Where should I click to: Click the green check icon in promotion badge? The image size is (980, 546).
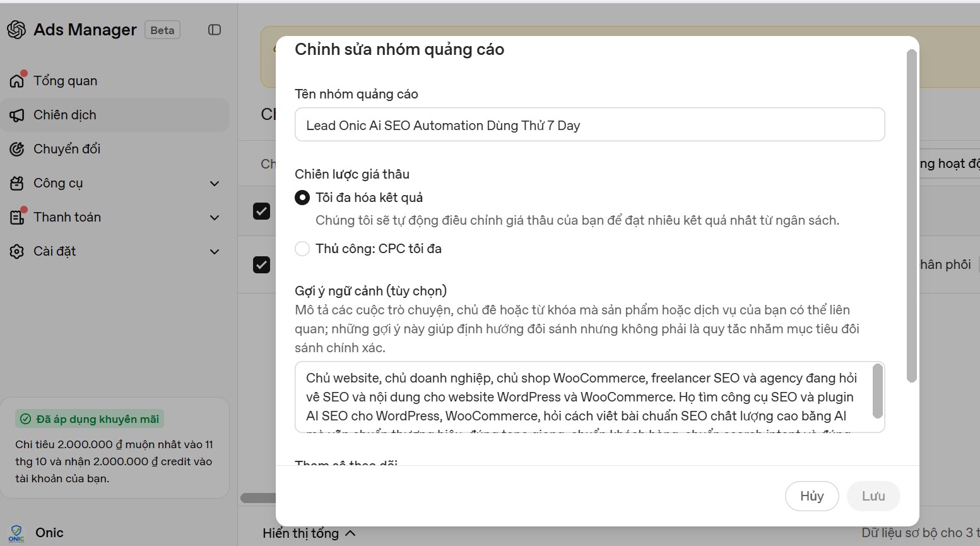click(x=26, y=419)
